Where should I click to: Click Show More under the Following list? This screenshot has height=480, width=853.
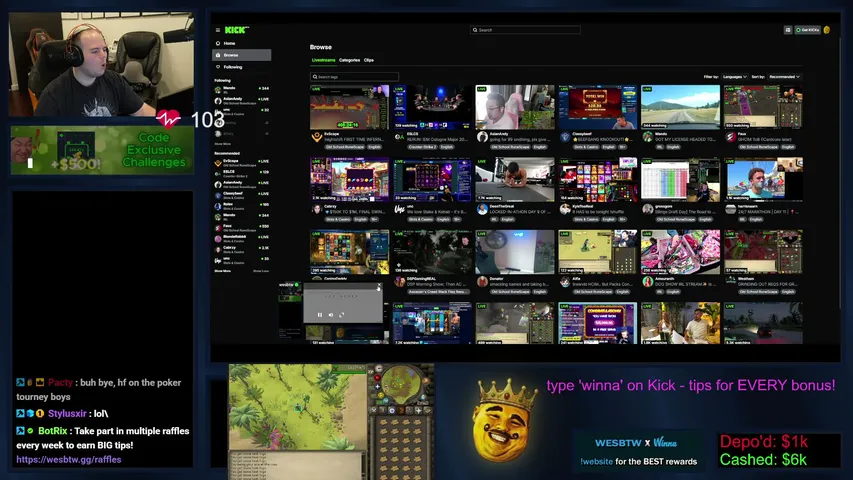click(222, 144)
